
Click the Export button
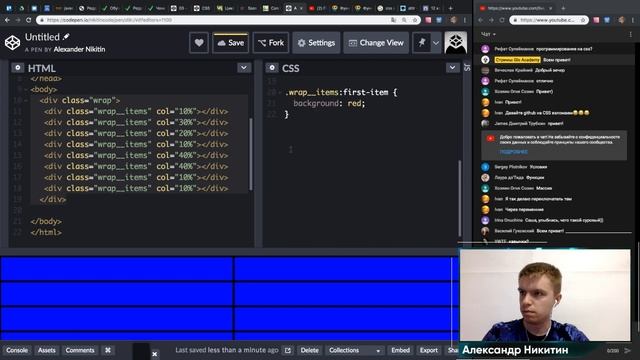(429, 350)
